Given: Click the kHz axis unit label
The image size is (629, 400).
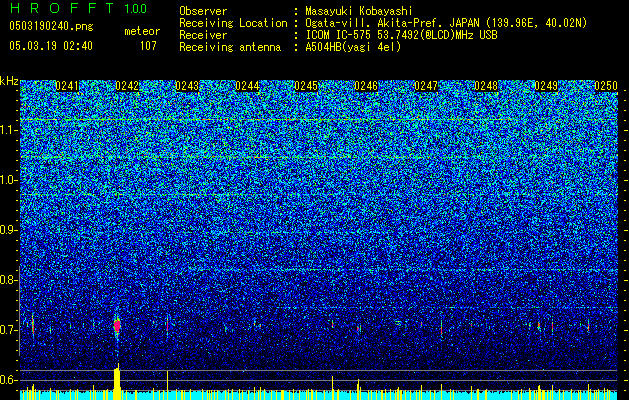Looking at the screenshot, I should coord(9,81).
